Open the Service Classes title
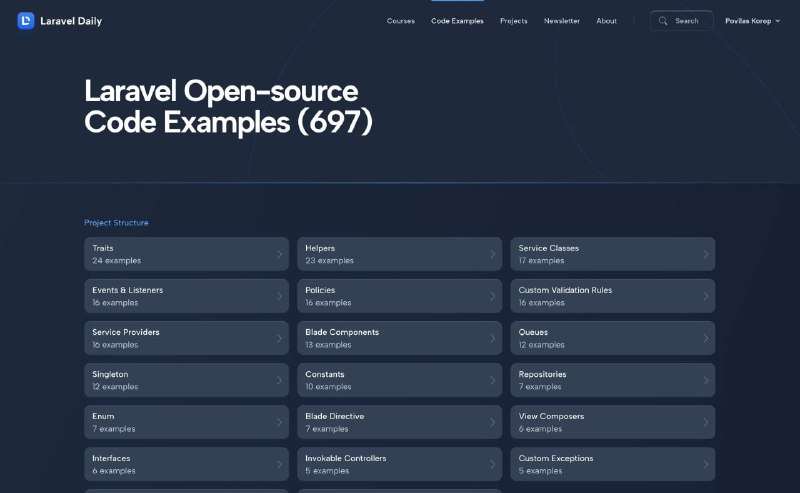Image resolution: width=800 pixels, height=493 pixels. [548, 248]
